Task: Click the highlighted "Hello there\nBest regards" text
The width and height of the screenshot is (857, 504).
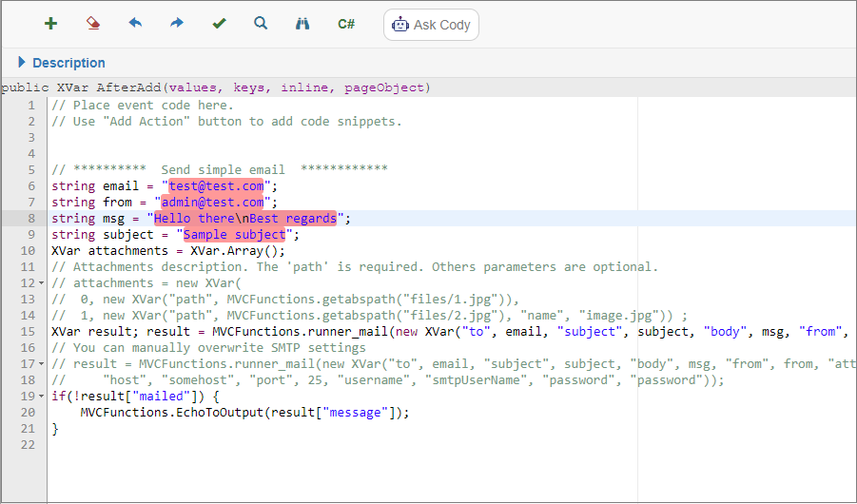Action: pyautogui.click(x=245, y=219)
